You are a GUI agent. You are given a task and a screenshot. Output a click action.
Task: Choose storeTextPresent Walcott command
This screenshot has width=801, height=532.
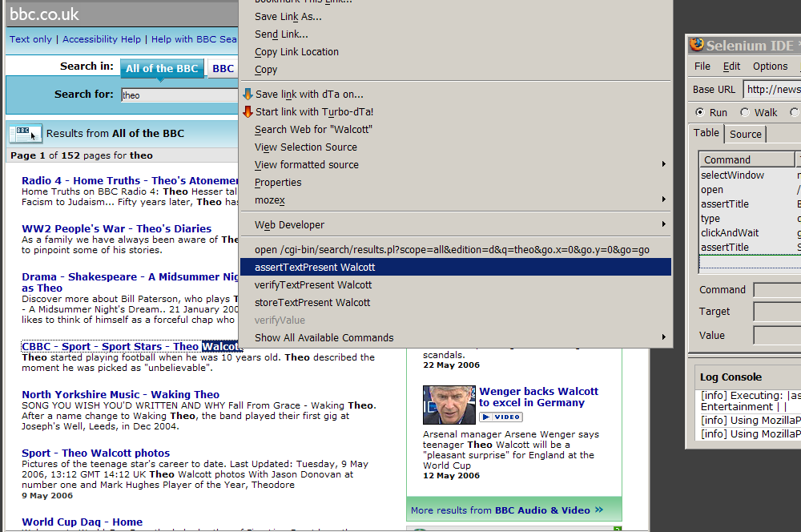(456, 303)
